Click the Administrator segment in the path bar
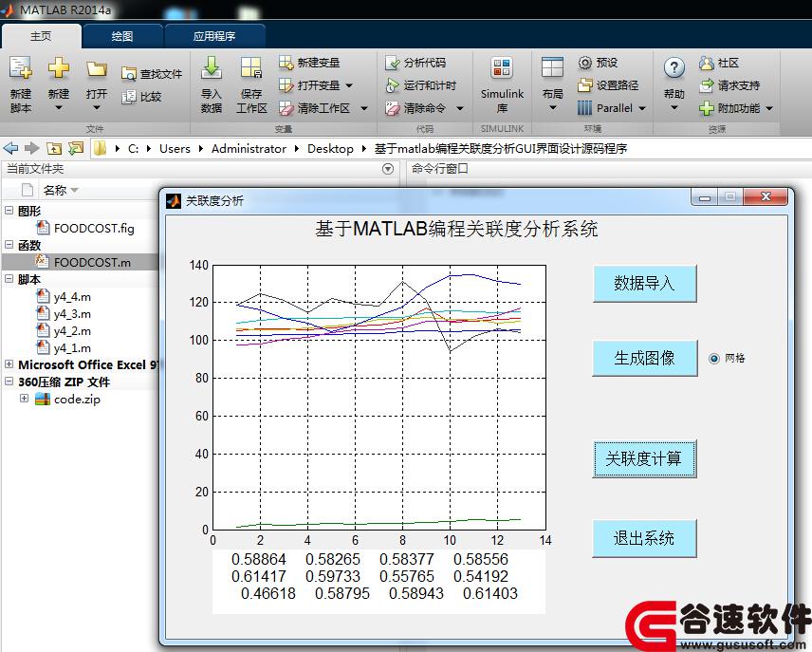Screen dimensions: 812x652 coord(249,149)
